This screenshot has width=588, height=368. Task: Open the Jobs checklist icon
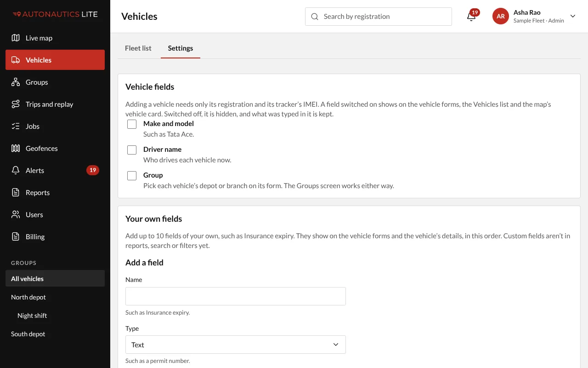click(x=16, y=126)
